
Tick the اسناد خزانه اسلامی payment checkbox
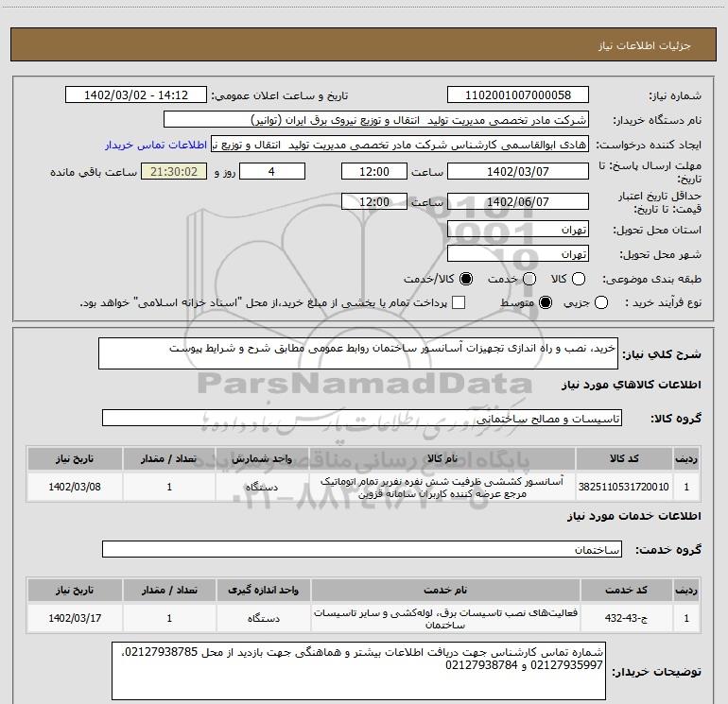pos(459,302)
